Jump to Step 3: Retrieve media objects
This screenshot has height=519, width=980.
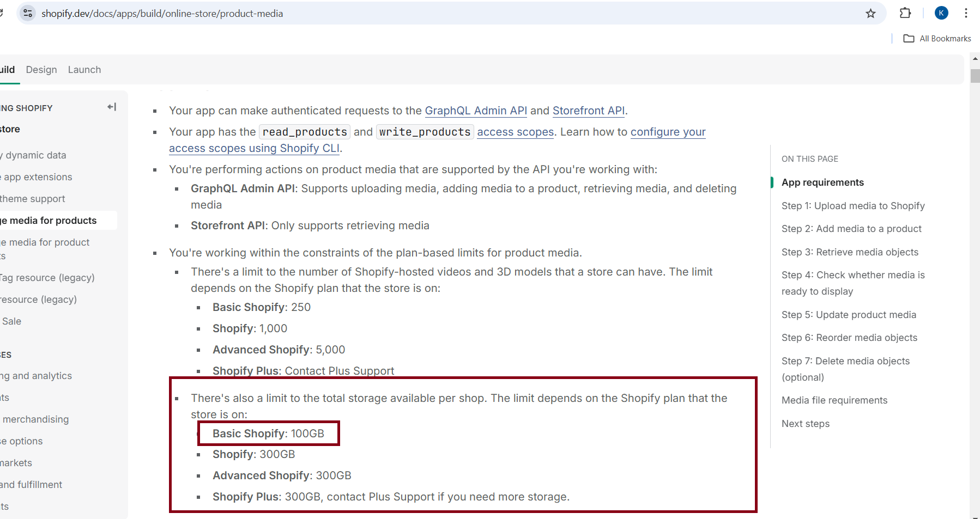[x=850, y=252]
